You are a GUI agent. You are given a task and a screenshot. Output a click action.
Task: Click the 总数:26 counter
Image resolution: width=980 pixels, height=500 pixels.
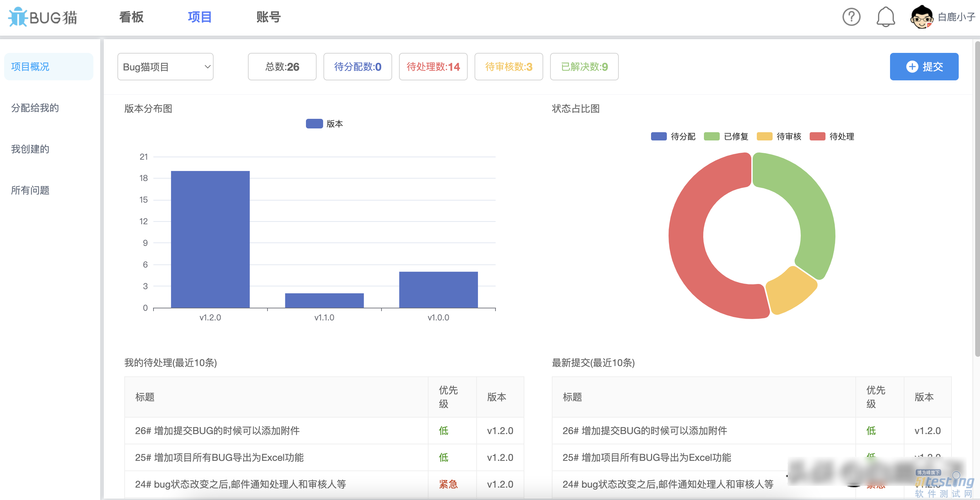tap(282, 67)
